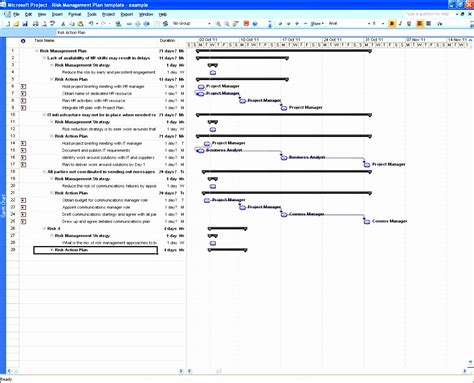Select the Task Name column header
Viewport: 474px width, 383px height.
95,41
